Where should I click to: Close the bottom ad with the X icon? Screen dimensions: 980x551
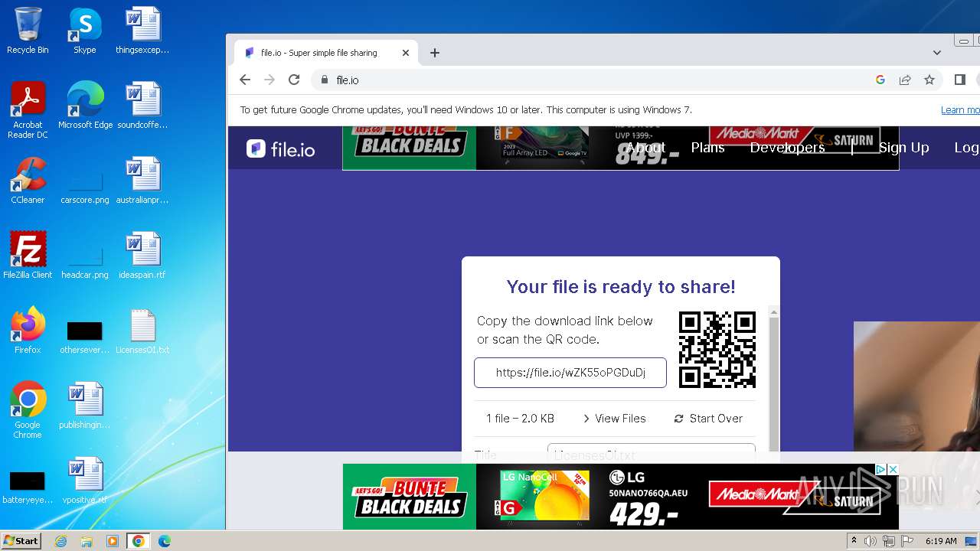pos(892,469)
